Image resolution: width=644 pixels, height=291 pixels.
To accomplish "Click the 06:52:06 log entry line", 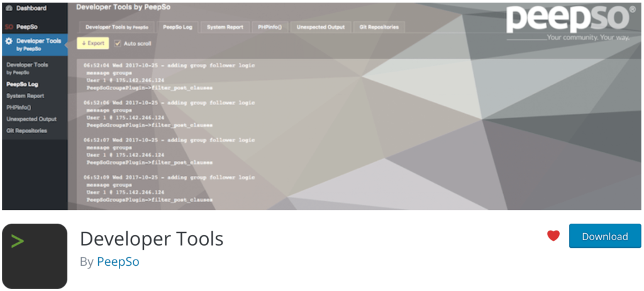I will pyautogui.click(x=169, y=102).
